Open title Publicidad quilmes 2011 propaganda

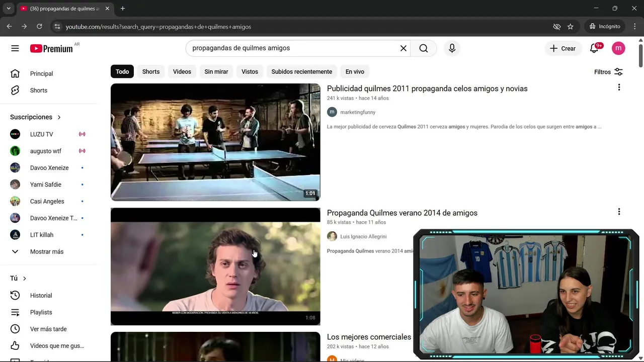click(x=427, y=88)
